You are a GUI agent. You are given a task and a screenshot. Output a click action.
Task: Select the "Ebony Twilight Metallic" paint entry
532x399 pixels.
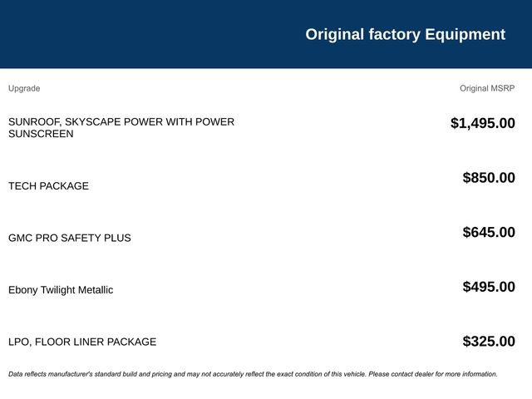[61, 290]
